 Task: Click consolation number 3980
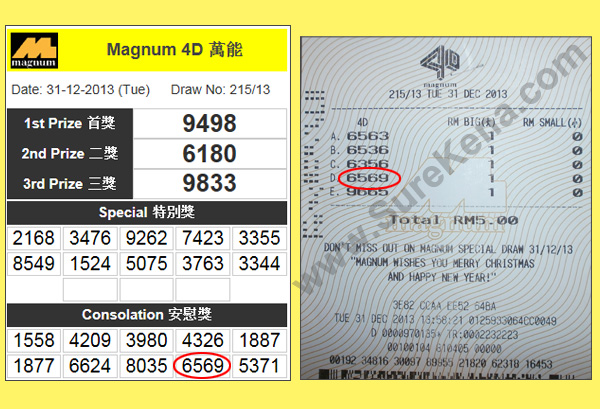click(147, 340)
